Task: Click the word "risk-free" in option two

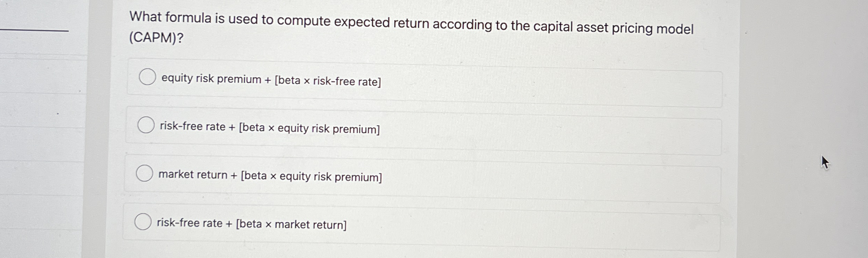Action: pos(181,127)
